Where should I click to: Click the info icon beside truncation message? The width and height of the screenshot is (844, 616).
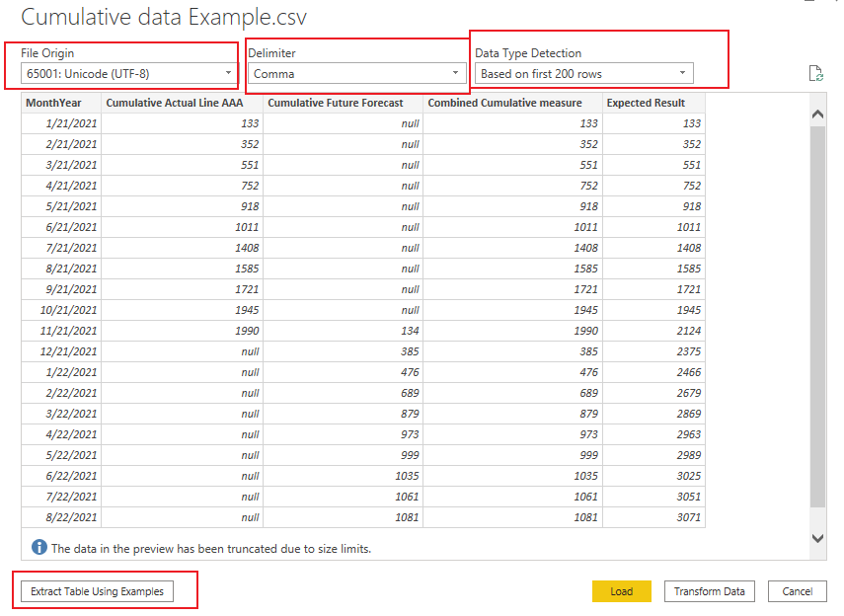(38, 547)
